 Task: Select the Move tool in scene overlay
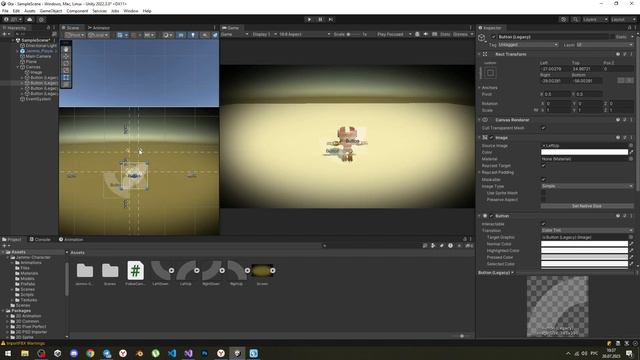(x=66, y=56)
